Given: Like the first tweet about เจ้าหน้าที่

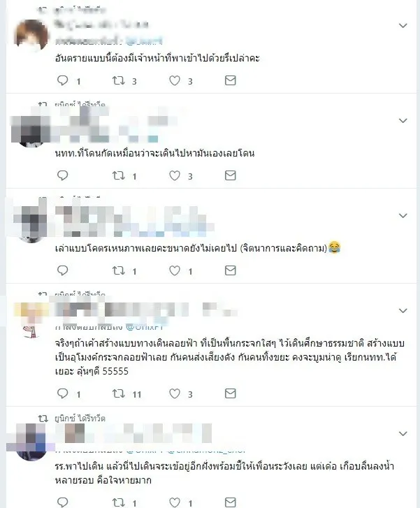Looking at the screenshot, I should click(175, 80).
